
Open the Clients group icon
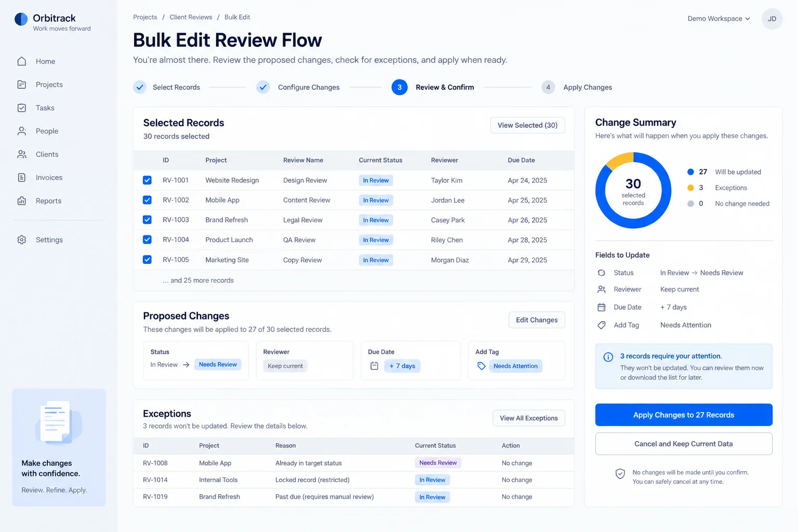(22, 154)
